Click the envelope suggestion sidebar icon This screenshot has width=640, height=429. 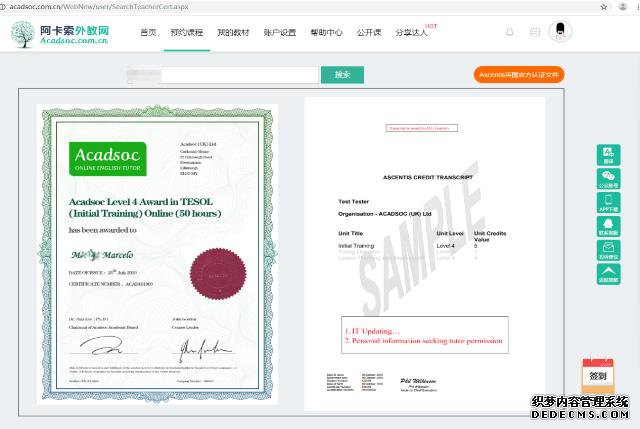tap(609, 250)
